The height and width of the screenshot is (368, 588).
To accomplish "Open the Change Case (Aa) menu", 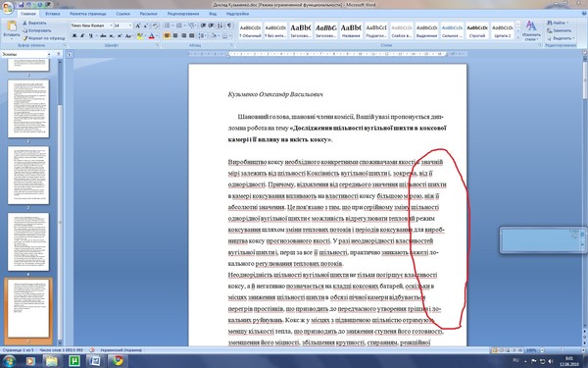I will [128, 36].
